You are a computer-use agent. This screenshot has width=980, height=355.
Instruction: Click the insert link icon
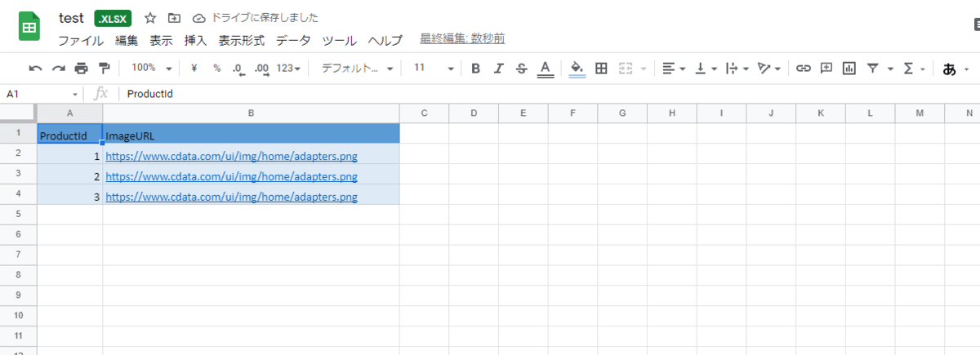tap(804, 69)
